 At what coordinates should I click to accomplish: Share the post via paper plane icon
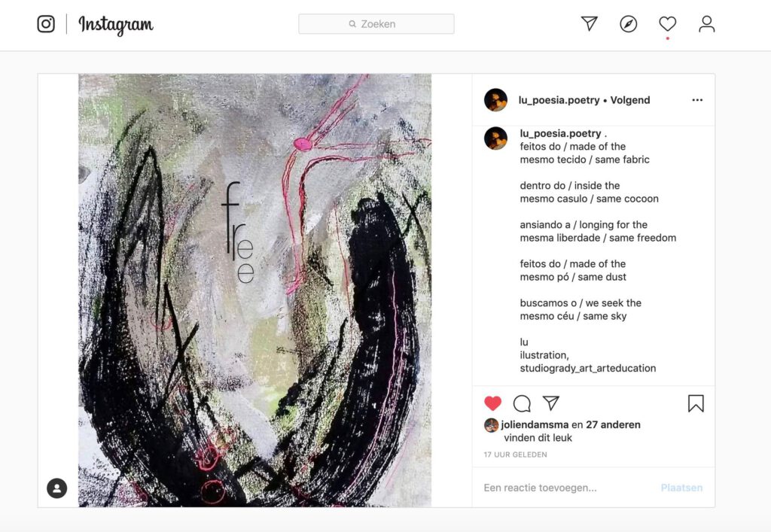tap(550, 403)
